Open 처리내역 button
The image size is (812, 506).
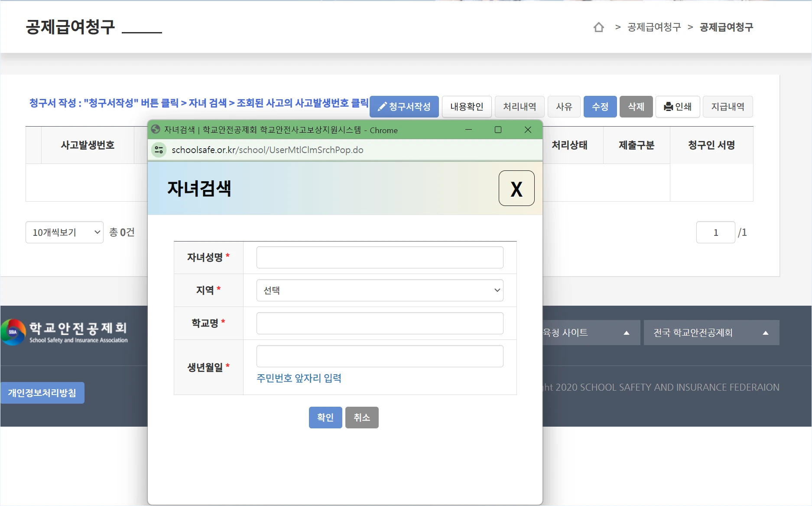click(520, 107)
